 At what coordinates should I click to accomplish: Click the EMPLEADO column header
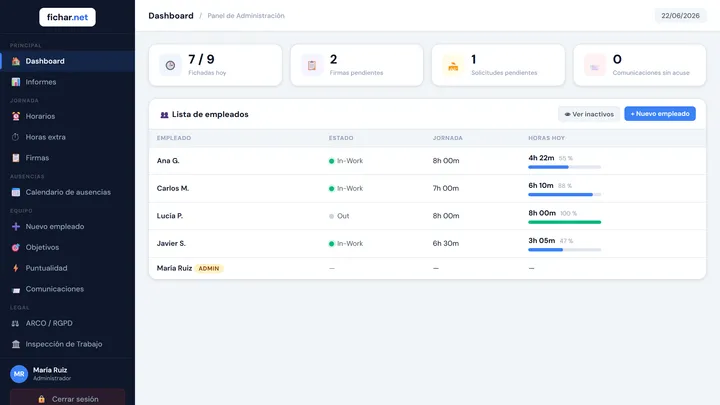(174, 138)
